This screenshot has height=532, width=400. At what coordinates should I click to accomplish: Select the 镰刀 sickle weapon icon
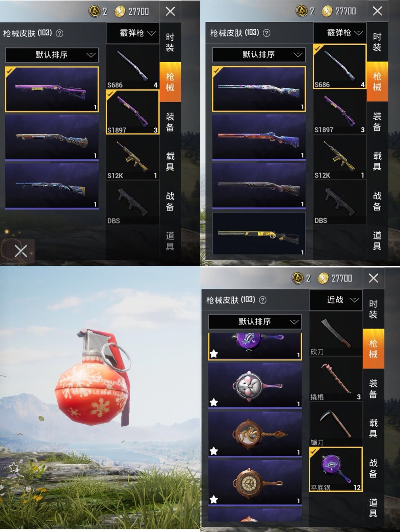pyautogui.click(x=336, y=424)
